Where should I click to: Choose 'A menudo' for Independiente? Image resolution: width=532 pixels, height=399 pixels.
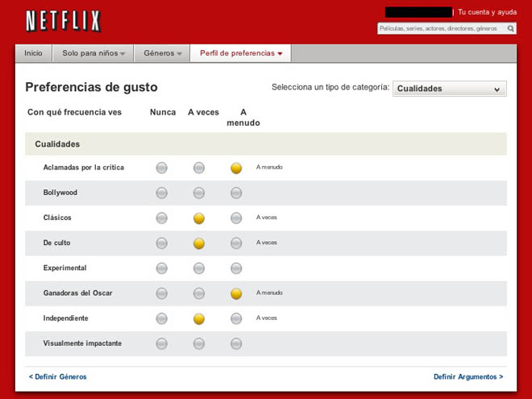click(x=236, y=318)
